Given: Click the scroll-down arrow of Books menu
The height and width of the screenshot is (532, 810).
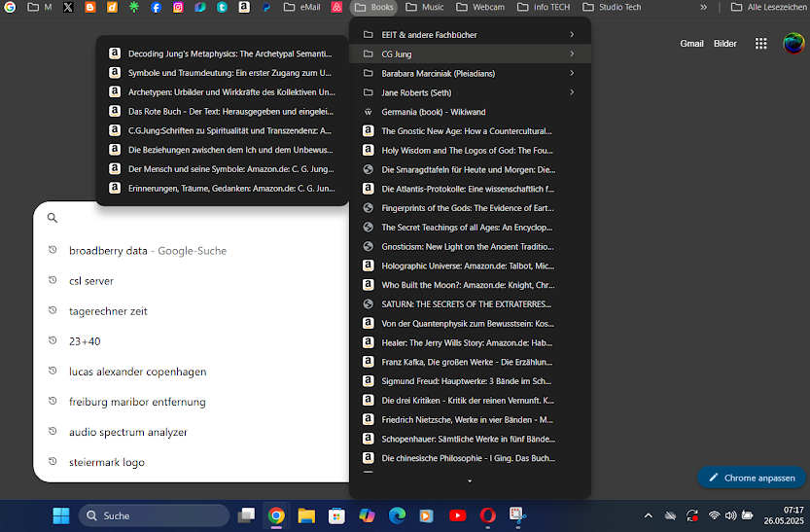Looking at the screenshot, I should [470, 481].
